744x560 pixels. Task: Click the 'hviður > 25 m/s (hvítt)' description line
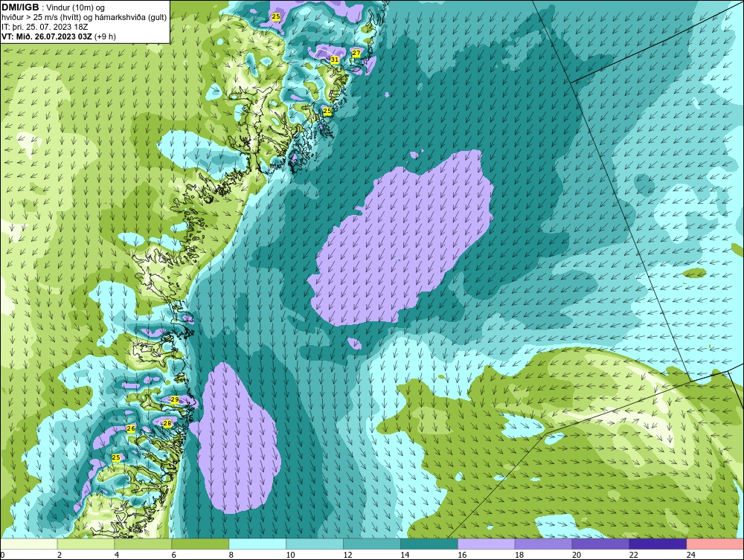click(x=84, y=17)
